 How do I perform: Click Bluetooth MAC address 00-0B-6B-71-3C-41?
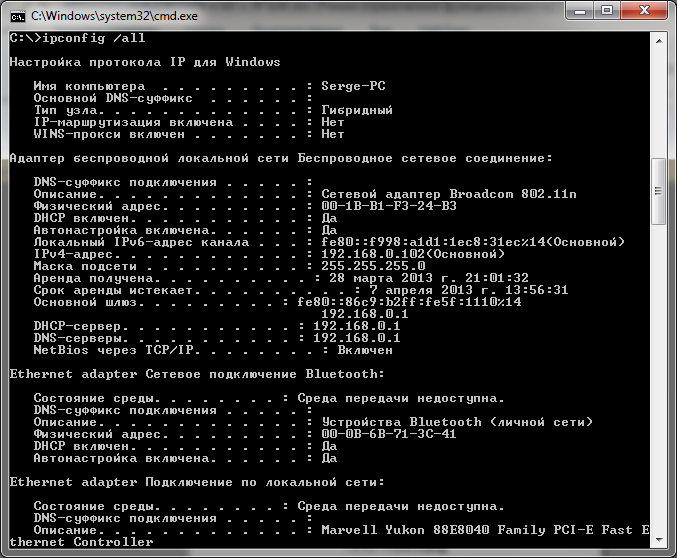(389, 434)
